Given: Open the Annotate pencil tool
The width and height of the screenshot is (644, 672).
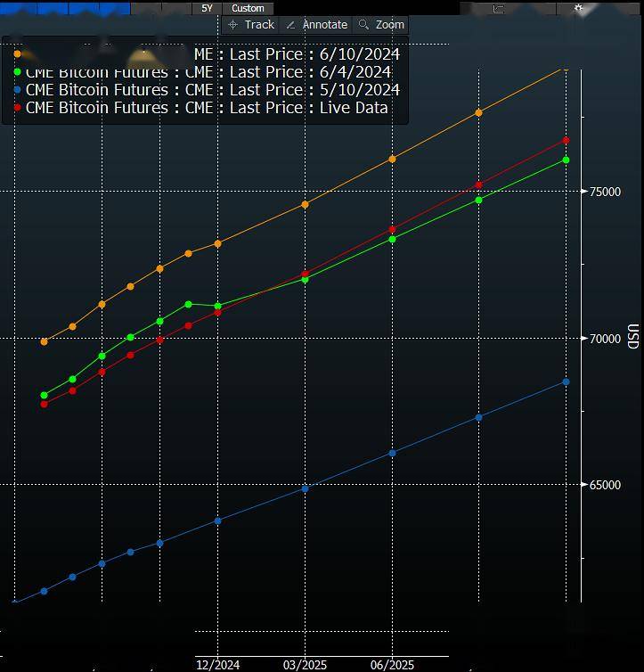Looking at the screenshot, I should [316, 25].
